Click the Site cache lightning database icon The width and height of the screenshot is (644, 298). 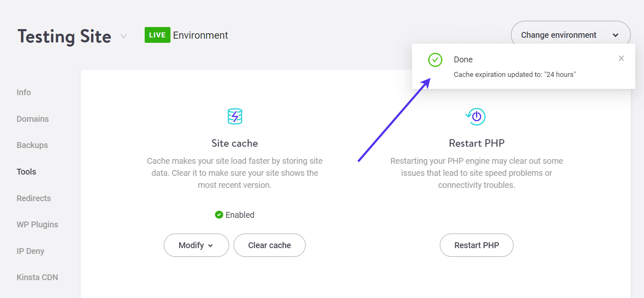[234, 116]
